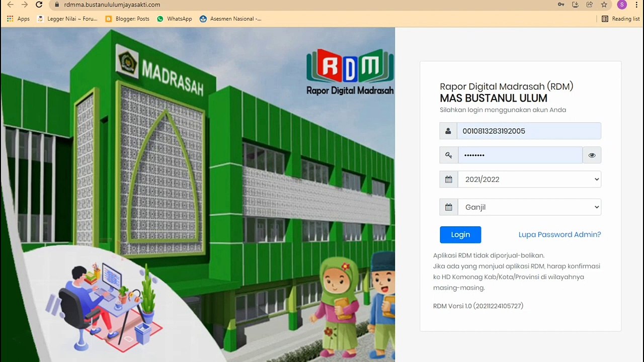The height and width of the screenshot is (362, 644).
Task: Click the install app icon in address bar
Action: coord(575,5)
